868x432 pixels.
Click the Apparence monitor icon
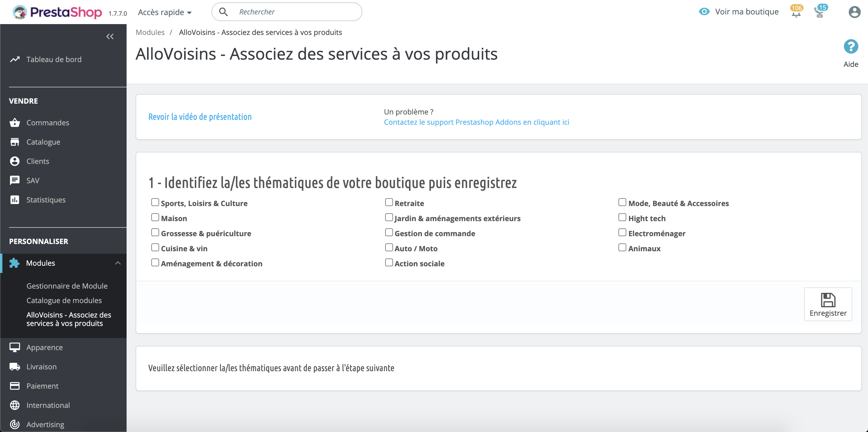[14, 347]
